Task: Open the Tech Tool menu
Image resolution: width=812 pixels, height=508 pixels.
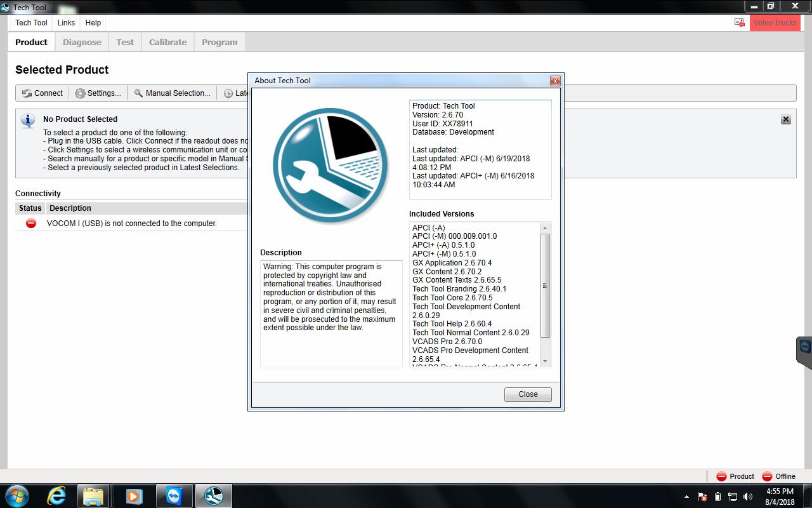Action: [31, 23]
